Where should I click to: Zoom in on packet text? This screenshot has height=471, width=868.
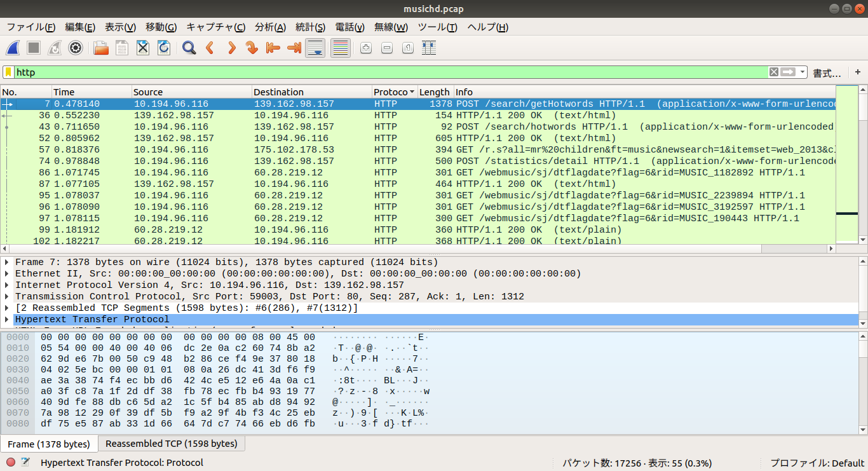click(365, 48)
